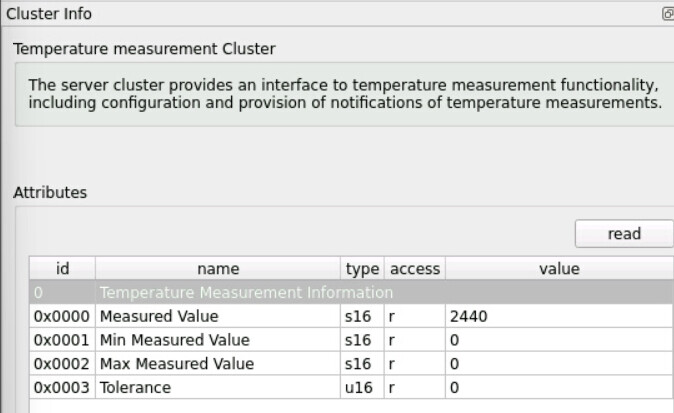Click the type column header
This screenshot has width=674, height=413.
pos(362,269)
